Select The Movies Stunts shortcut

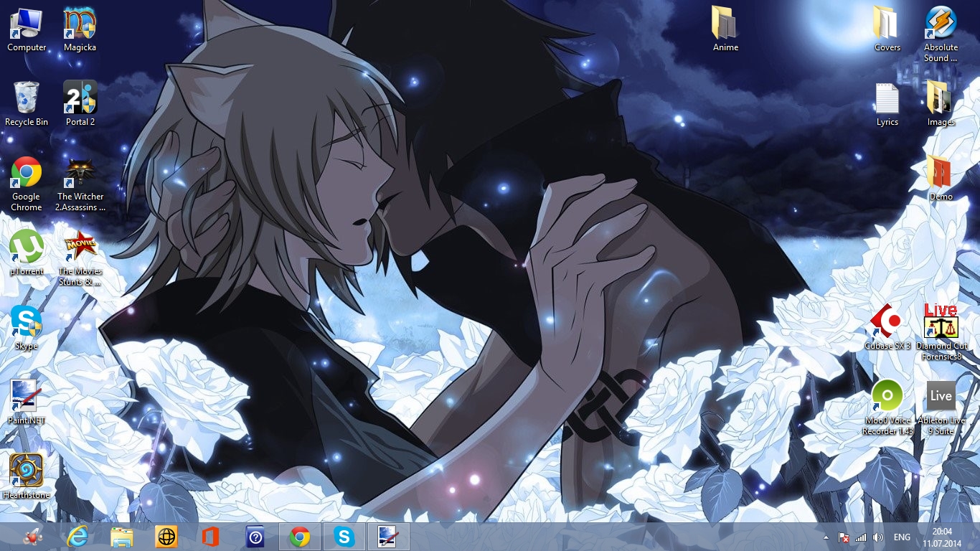pos(80,258)
